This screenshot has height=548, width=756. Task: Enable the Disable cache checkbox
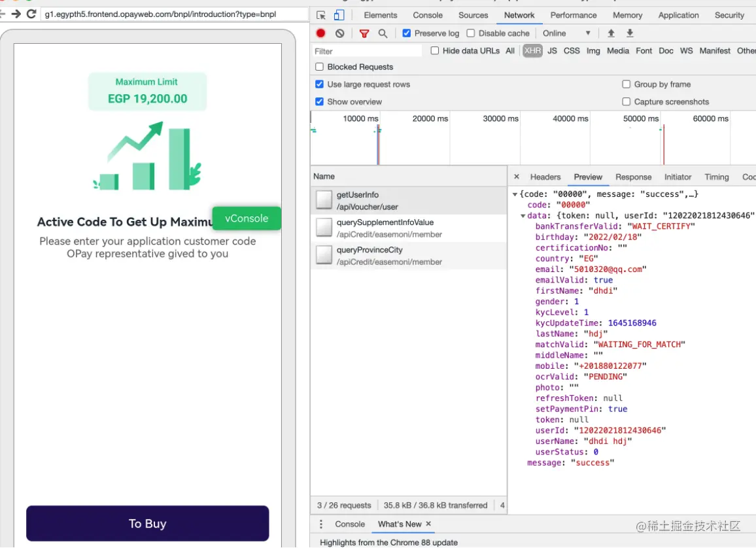coord(471,33)
